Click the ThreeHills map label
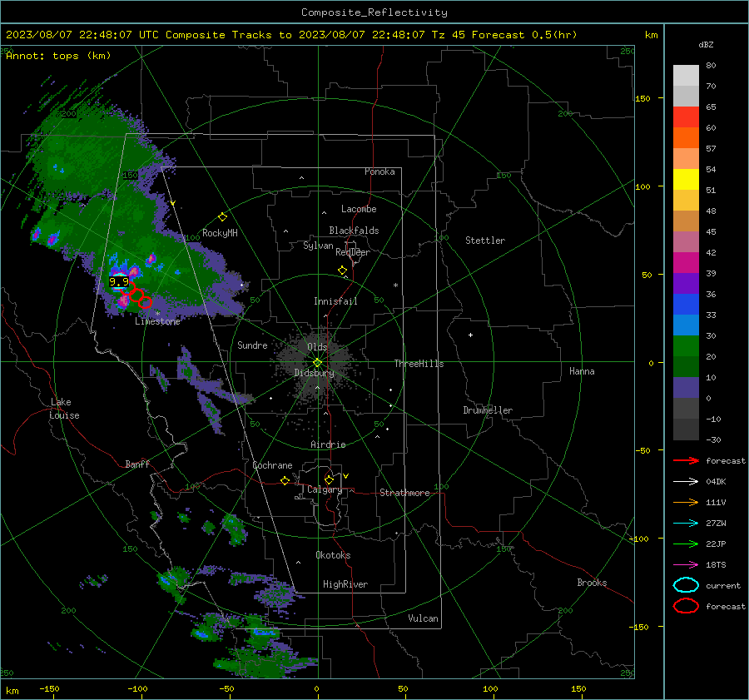The width and height of the screenshot is (749, 700). point(419,364)
